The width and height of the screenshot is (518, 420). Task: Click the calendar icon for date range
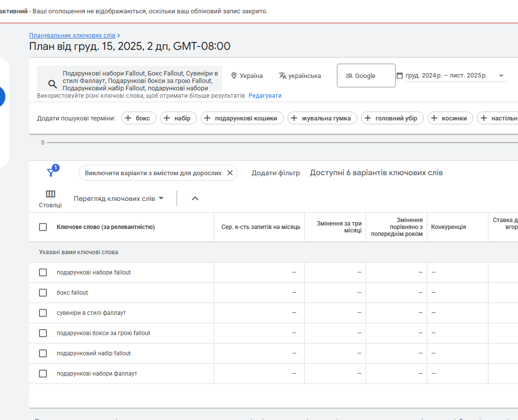pos(400,76)
